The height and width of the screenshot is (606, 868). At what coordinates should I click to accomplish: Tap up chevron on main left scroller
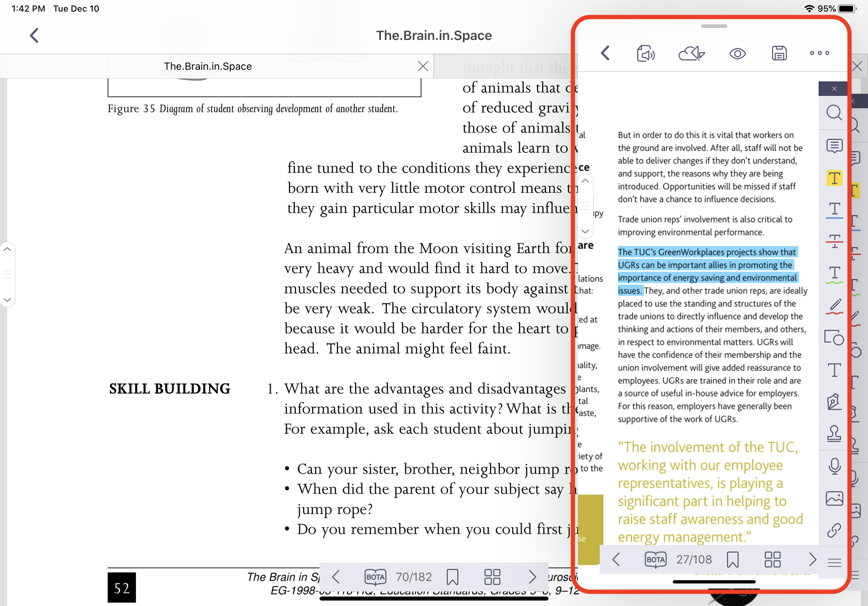tap(7, 249)
